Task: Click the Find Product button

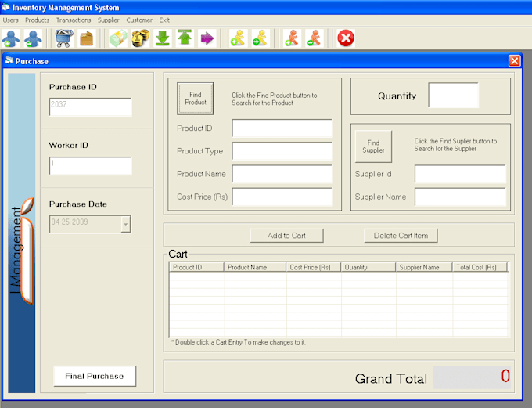Action: (x=196, y=98)
